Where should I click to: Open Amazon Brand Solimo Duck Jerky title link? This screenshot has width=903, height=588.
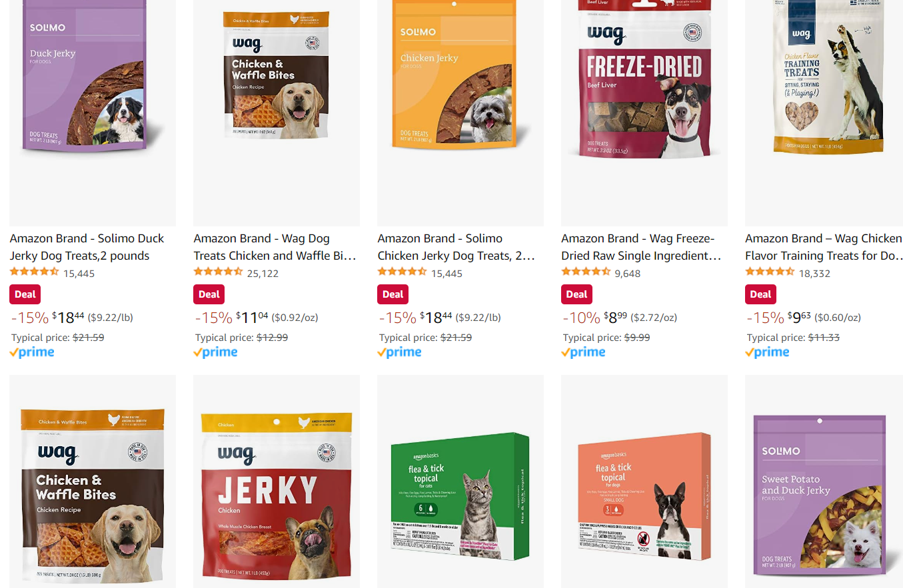coord(87,247)
